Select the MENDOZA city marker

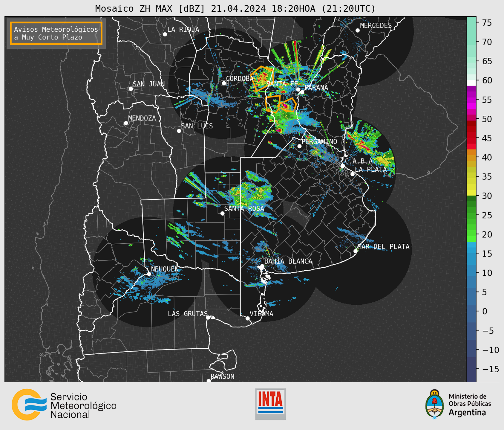126,123
